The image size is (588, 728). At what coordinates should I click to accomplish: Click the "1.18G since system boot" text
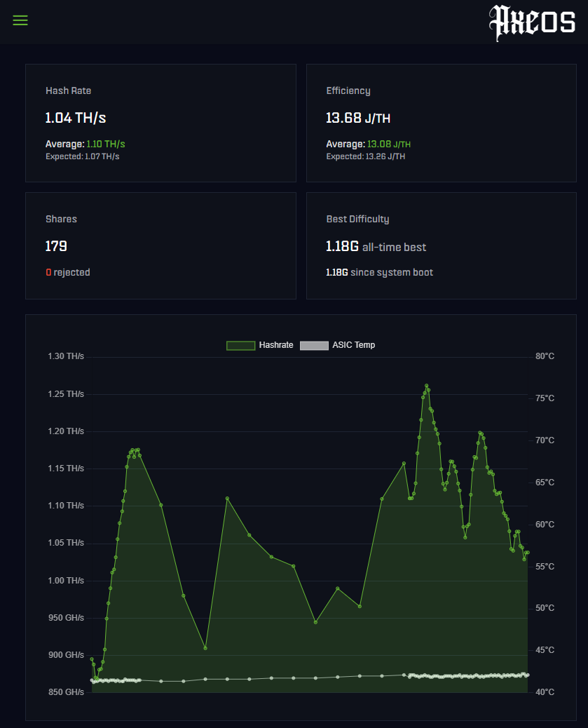(379, 272)
